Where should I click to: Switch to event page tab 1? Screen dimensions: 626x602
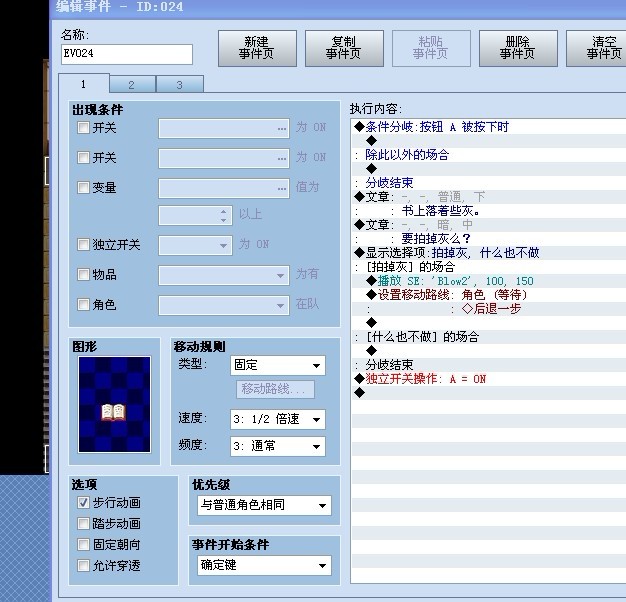point(83,84)
